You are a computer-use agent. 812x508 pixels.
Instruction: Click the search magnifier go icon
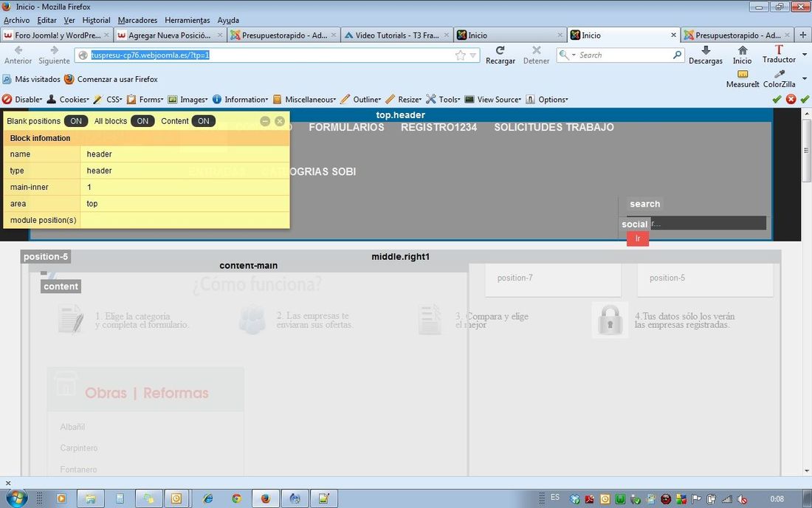677,55
